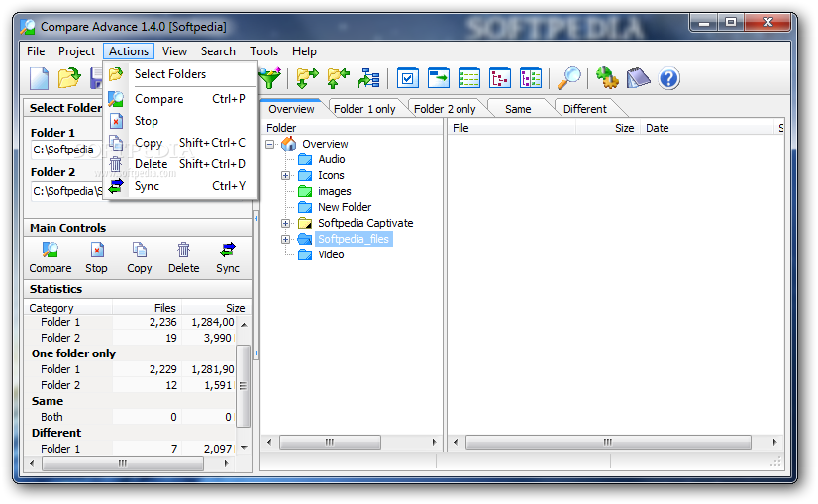Click the notepad toolbar icon
The width and height of the screenshot is (818, 504).
click(x=638, y=78)
